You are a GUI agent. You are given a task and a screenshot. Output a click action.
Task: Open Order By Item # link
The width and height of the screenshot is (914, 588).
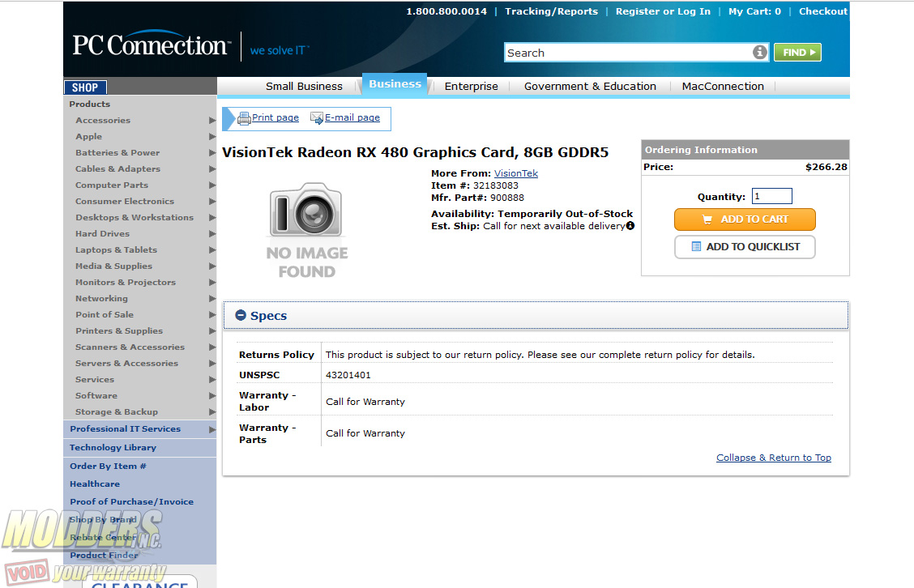[108, 467]
